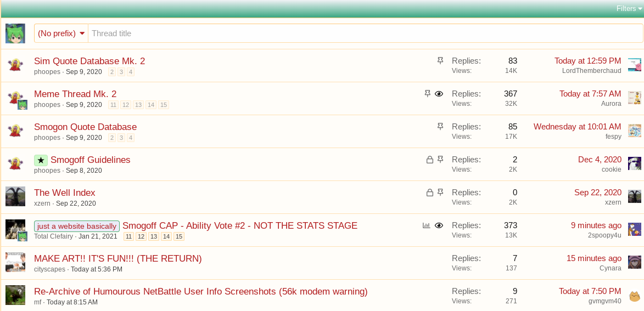Open the MAKE ART!! IT'S FUN!!! thread
Viewport: 644px width, 311px height.
pos(118,258)
